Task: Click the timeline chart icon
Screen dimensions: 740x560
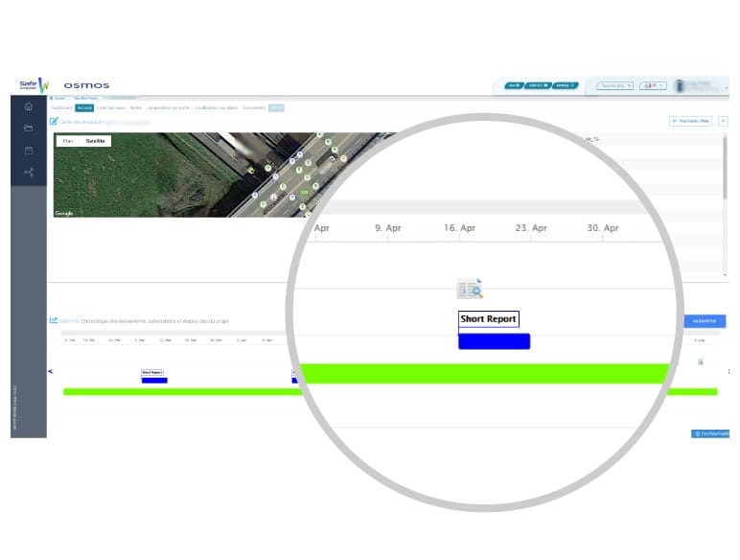Action: click(54, 320)
